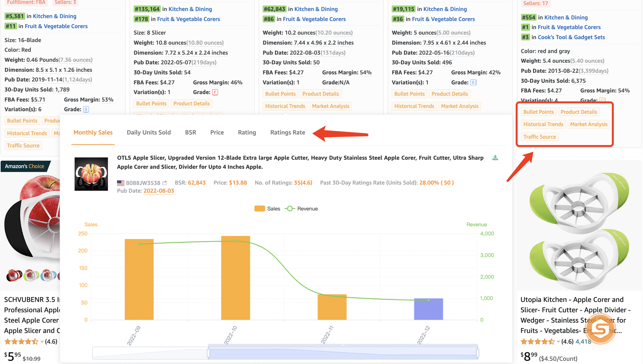Image resolution: width=643 pixels, height=364 pixels.
Task: Click Product Details on the #554 ranked card
Action: pos(579,112)
